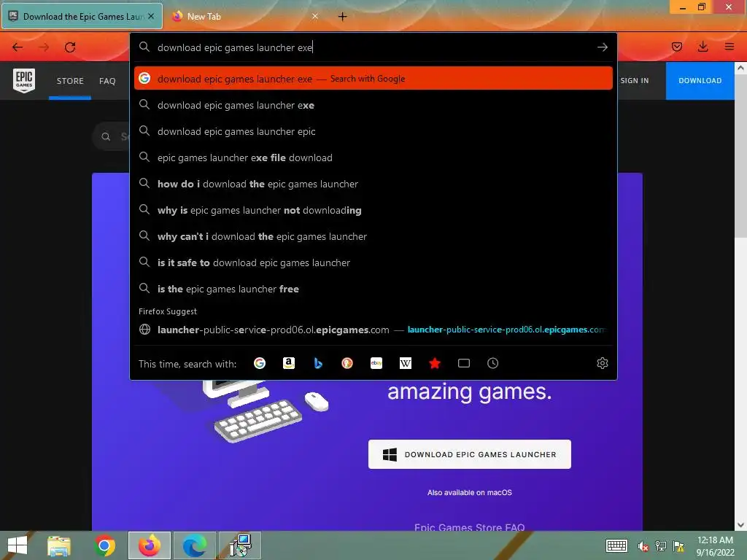Click the browser forward arrow
Screen dimensions: 747x560
point(44,47)
